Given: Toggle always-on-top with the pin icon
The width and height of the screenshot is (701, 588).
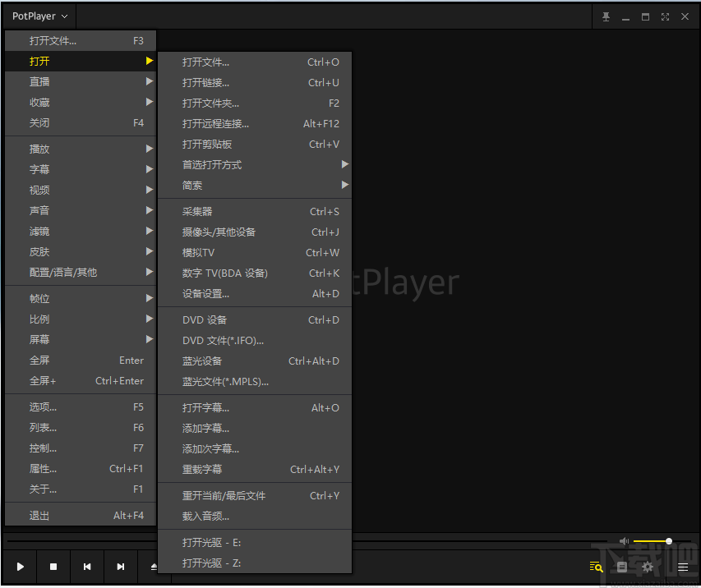Looking at the screenshot, I should [x=606, y=16].
